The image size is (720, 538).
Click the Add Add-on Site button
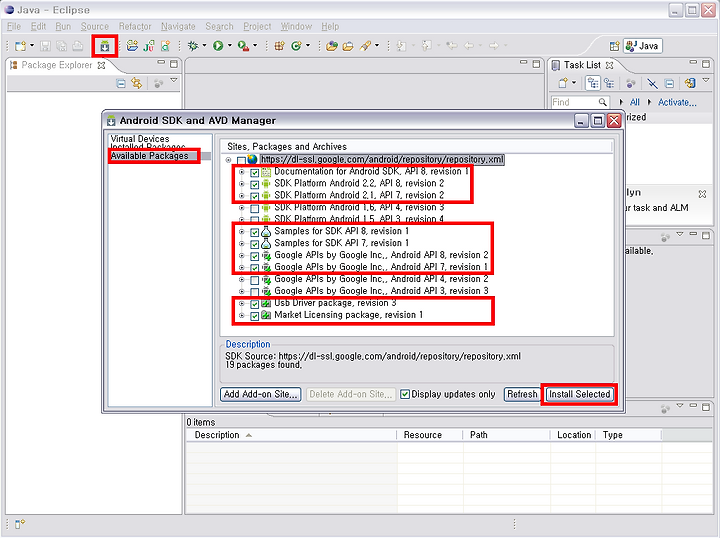click(261, 394)
